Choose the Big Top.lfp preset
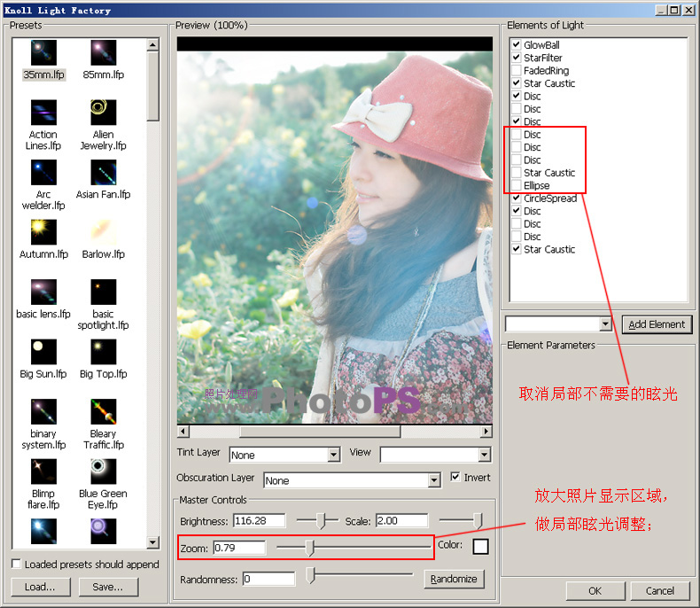700x608 pixels. pos(103,352)
